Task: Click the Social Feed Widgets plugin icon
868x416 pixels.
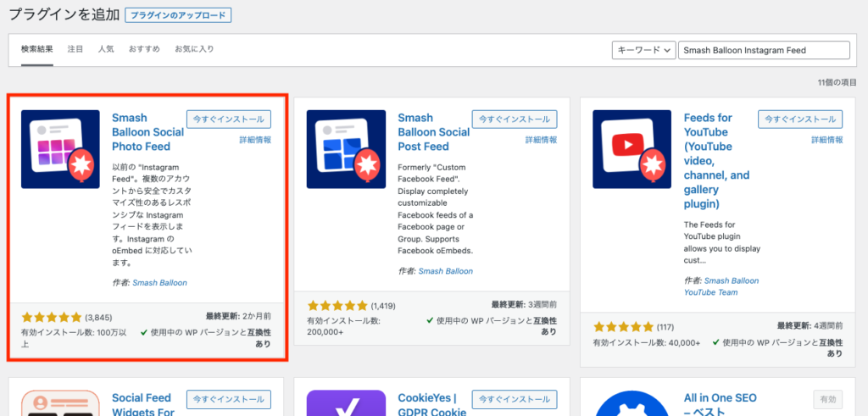Action: pos(60,402)
